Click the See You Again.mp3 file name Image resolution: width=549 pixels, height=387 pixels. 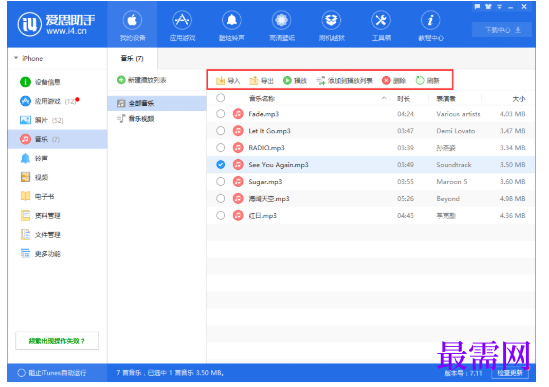click(x=278, y=165)
